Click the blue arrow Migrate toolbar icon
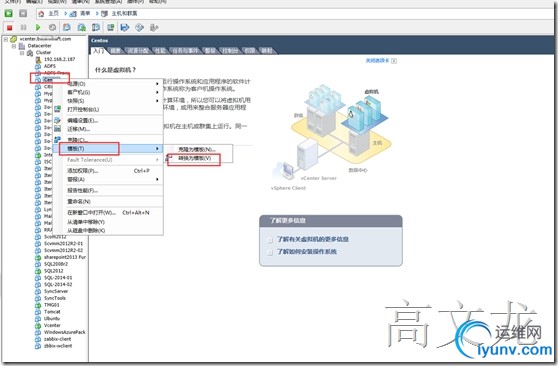 coord(125,27)
